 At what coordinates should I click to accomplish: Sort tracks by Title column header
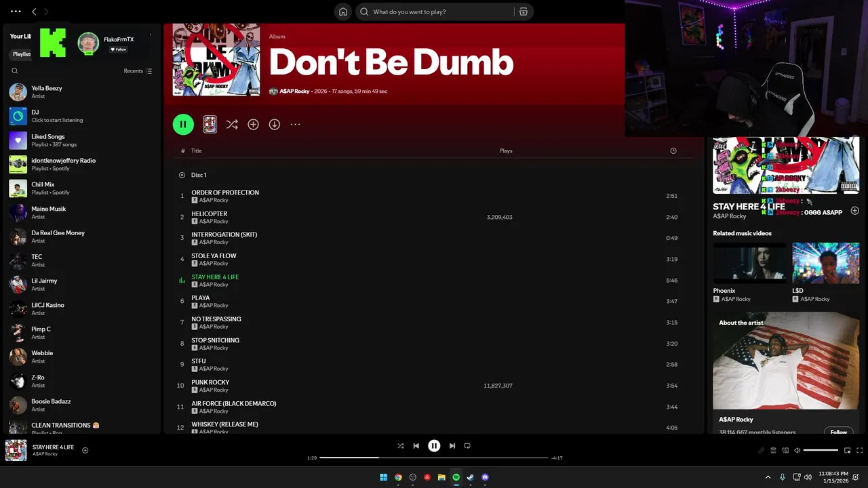[197, 150]
